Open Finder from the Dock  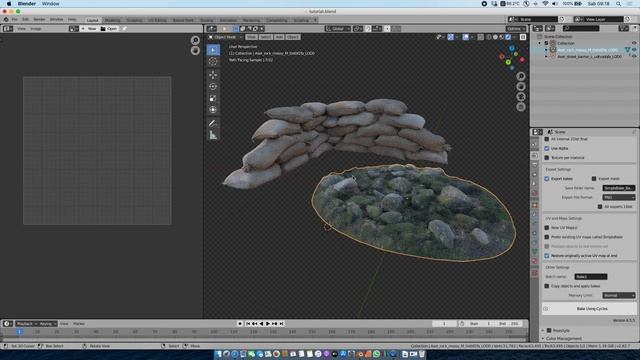218,354
